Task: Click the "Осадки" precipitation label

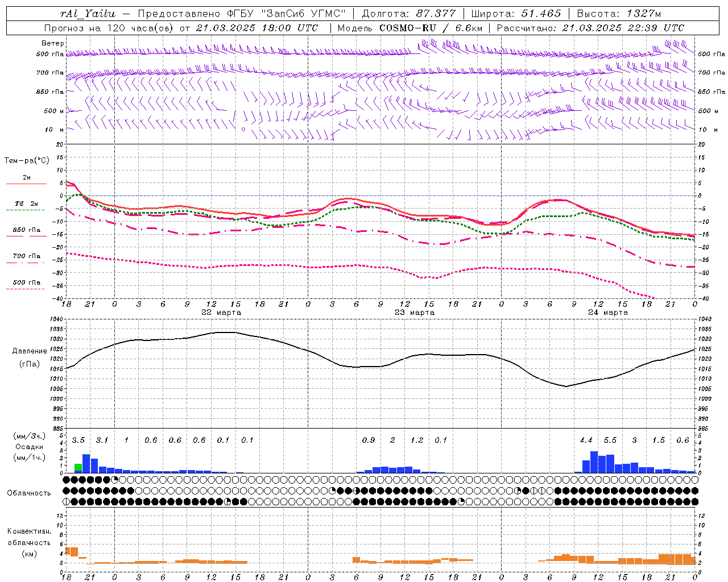Action: coord(28,447)
